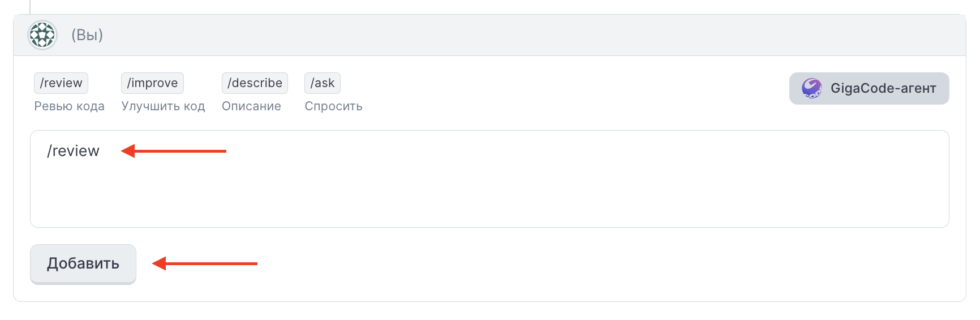The image size is (980, 320).
Task: Insert the /improve command chip
Action: click(x=152, y=83)
